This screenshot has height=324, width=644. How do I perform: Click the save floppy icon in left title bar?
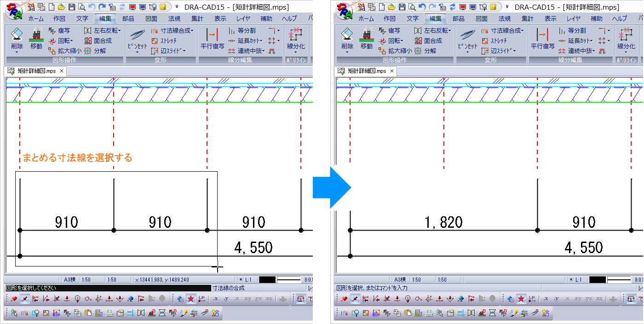(71, 7)
